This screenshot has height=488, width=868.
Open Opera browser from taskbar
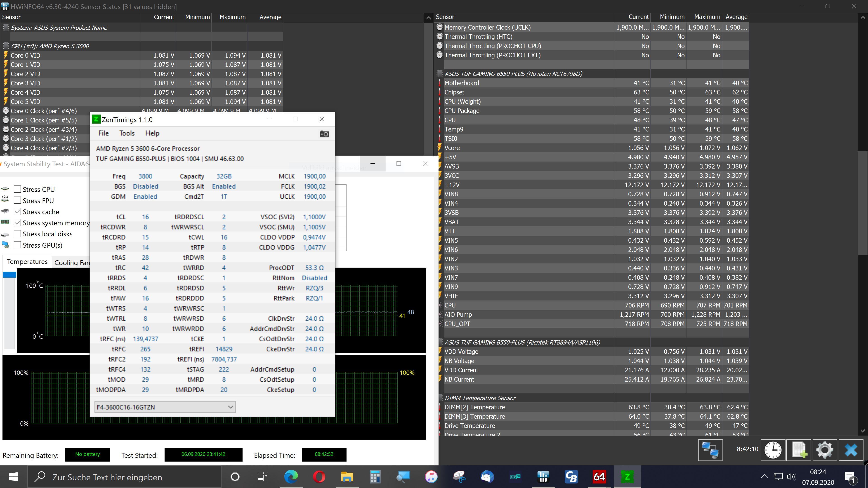point(319,476)
